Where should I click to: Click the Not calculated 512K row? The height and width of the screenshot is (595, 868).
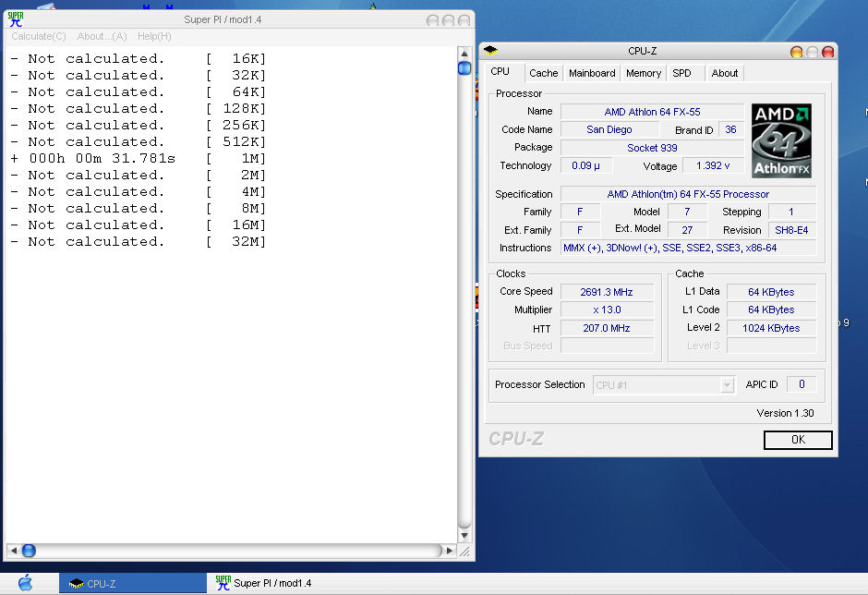pos(139,142)
